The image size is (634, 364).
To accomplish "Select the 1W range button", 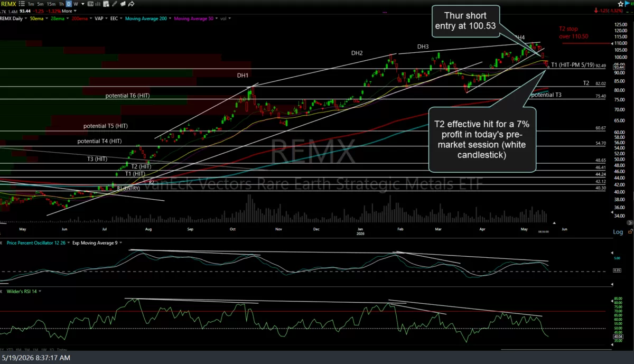I will (44, 350).
